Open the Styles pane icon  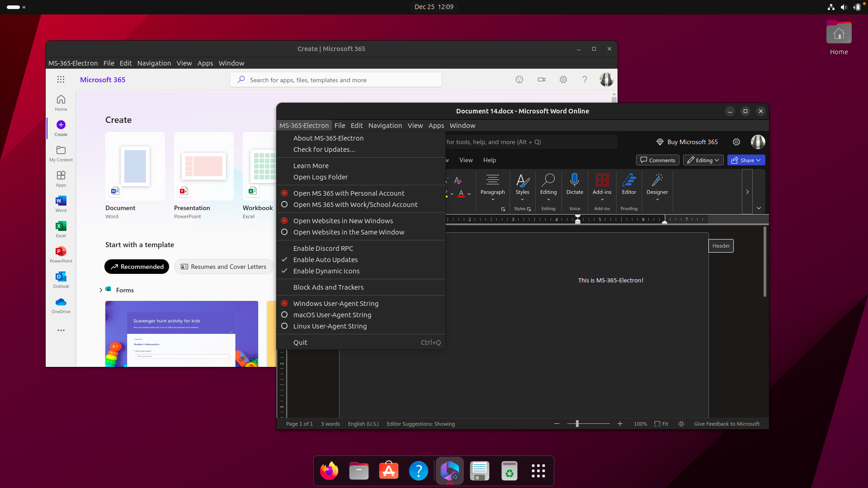point(529,209)
